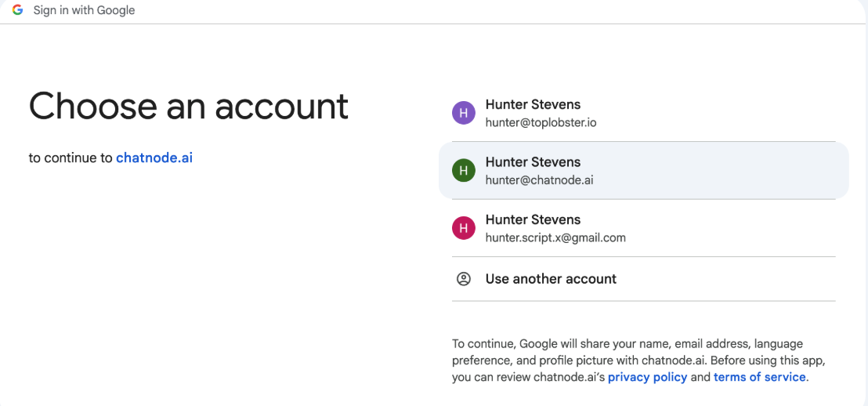
Task: Click Hunter Stevens name above hunter@chatnode.ai
Action: pyautogui.click(x=533, y=161)
